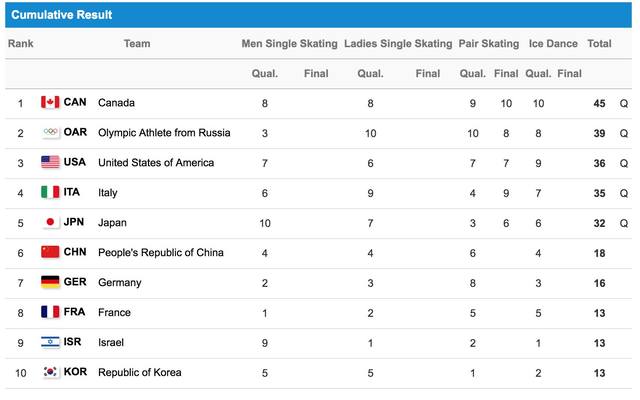Click the Total column header
Screen dimensions: 640x400
[599, 43]
